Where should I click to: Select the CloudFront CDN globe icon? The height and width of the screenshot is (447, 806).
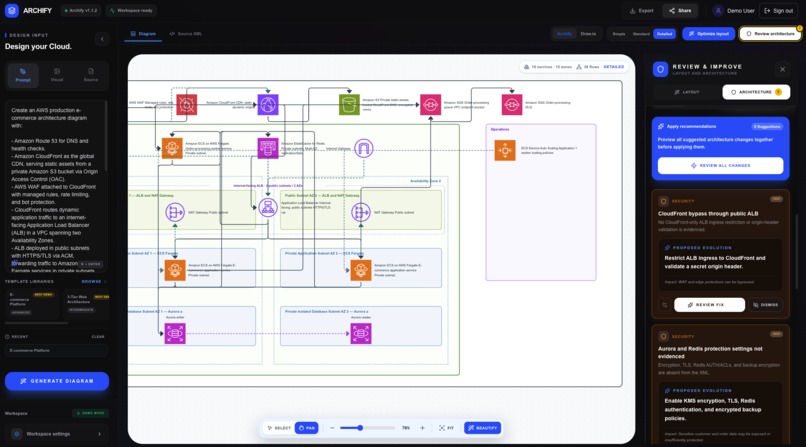pyautogui.click(x=268, y=105)
